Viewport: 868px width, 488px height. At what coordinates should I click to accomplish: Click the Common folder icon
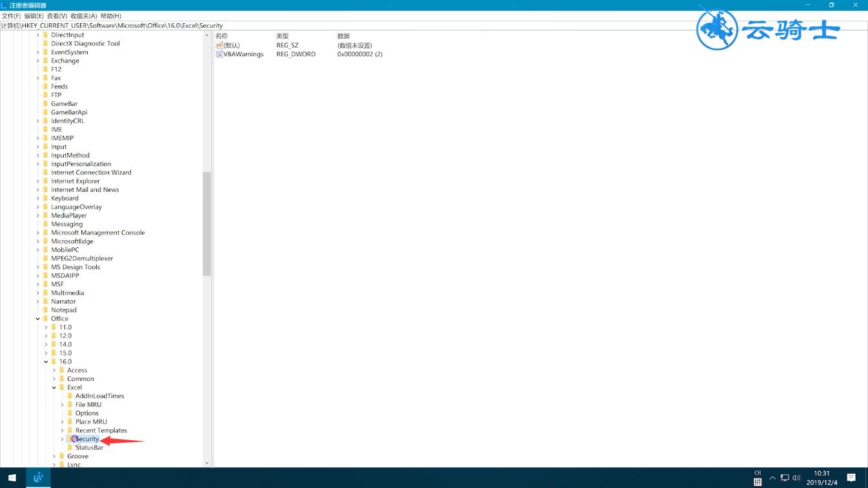coord(62,379)
